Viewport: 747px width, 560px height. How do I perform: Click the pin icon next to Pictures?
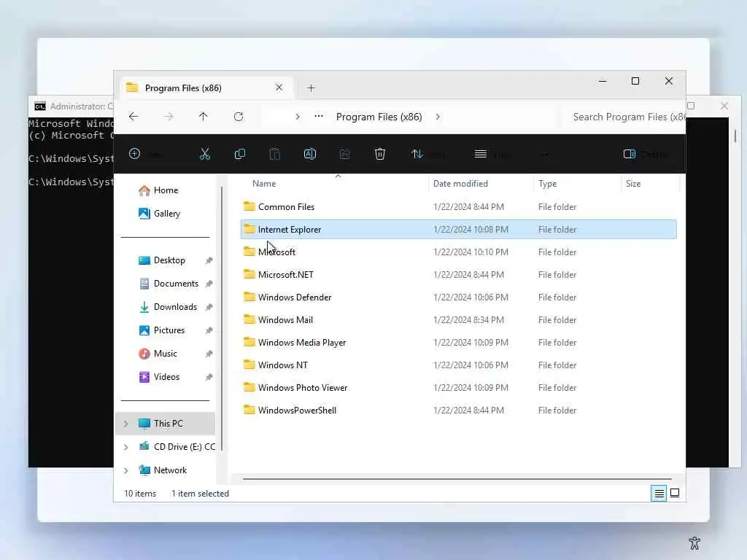pyautogui.click(x=209, y=330)
